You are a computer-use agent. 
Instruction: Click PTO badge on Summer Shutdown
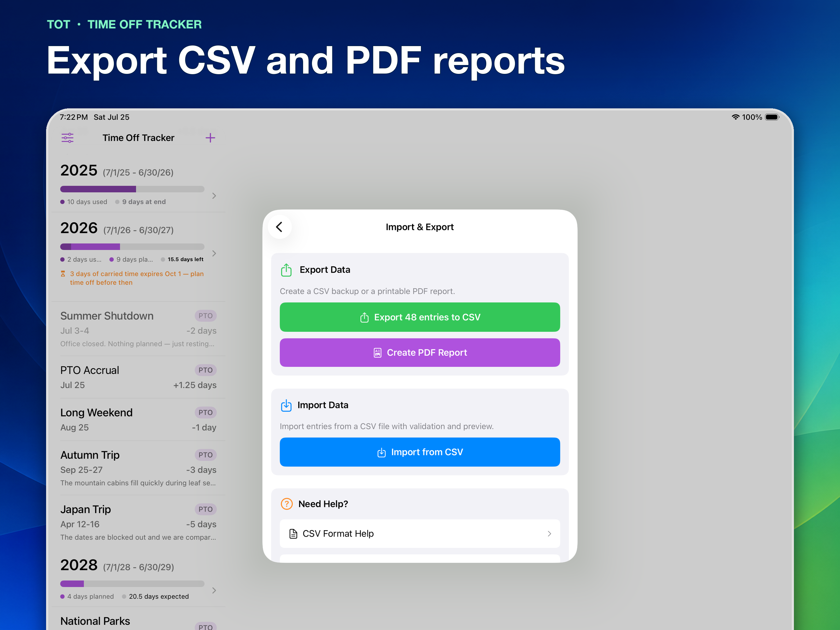[x=205, y=316]
